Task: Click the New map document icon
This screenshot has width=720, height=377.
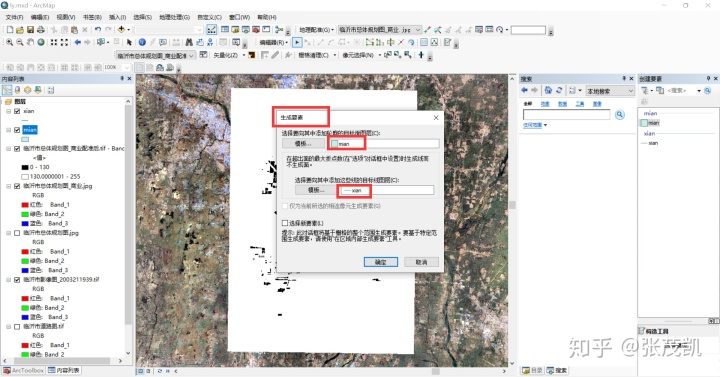Action: [x=10, y=30]
